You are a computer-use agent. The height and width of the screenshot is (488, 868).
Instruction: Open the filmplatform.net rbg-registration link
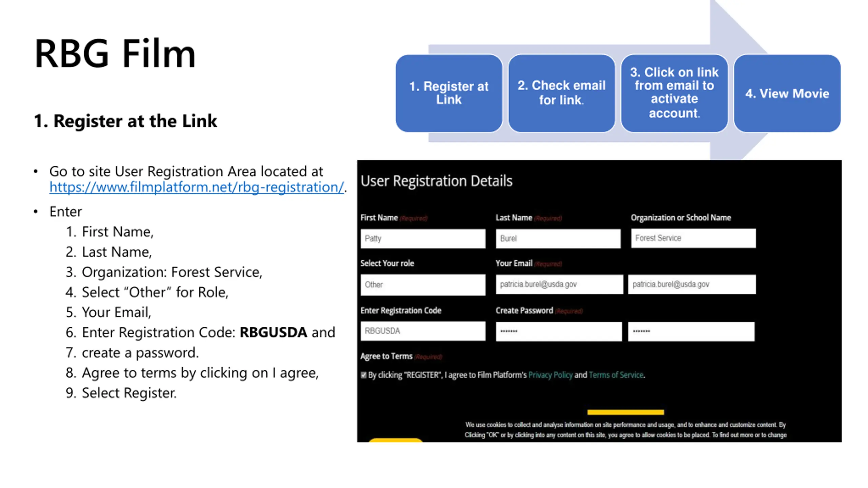[196, 187]
